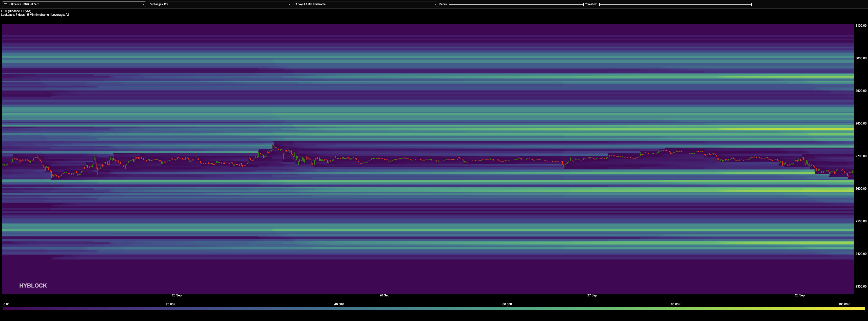Image resolution: width=868 pixels, height=321 pixels.
Task: Click the left handle of the Threshold slider
Action: point(599,4)
